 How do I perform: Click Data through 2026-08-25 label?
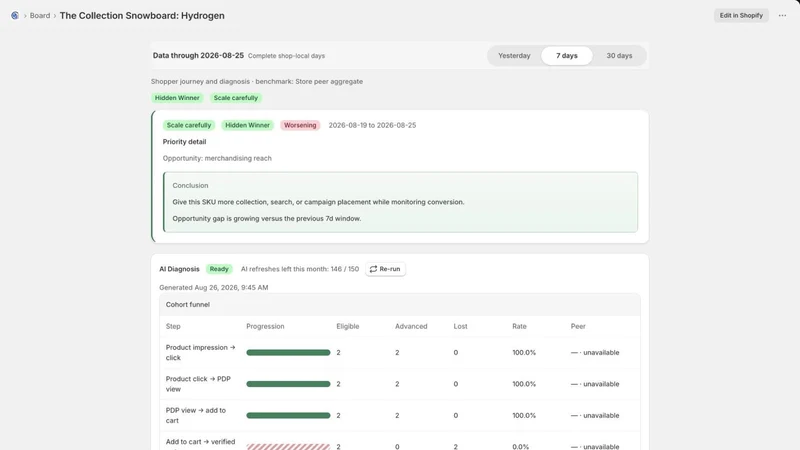tap(198, 56)
